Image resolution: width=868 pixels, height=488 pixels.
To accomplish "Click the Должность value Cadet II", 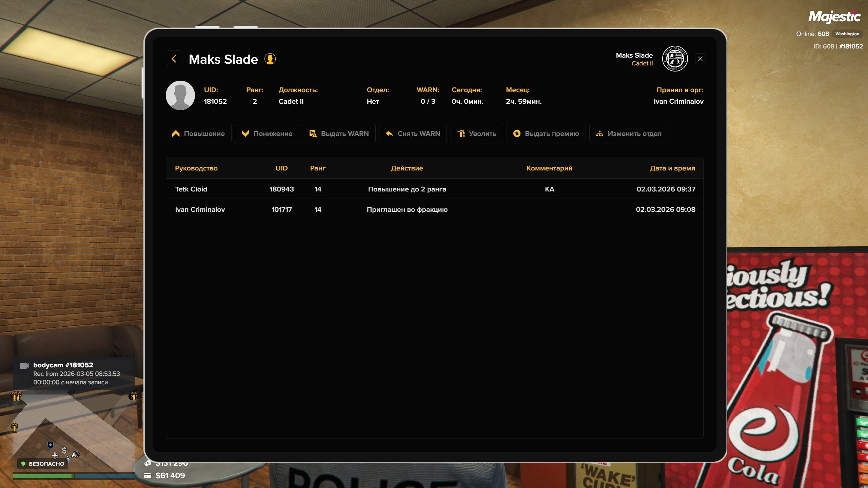I will [291, 101].
